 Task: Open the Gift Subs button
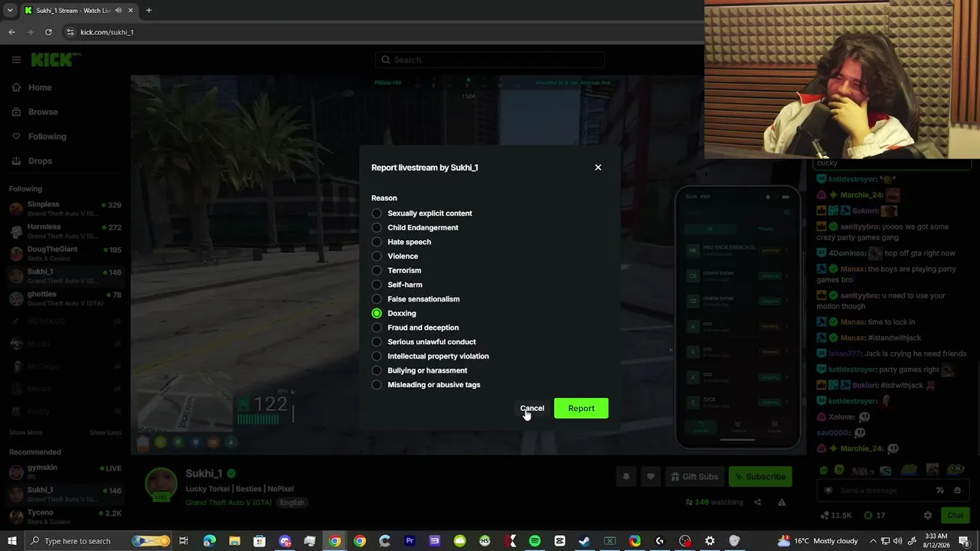pyautogui.click(x=694, y=477)
